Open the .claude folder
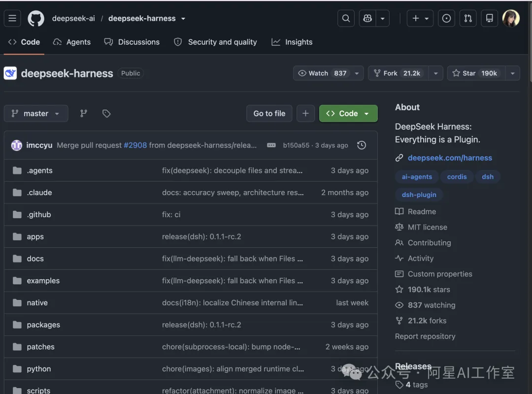 coord(39,193)
